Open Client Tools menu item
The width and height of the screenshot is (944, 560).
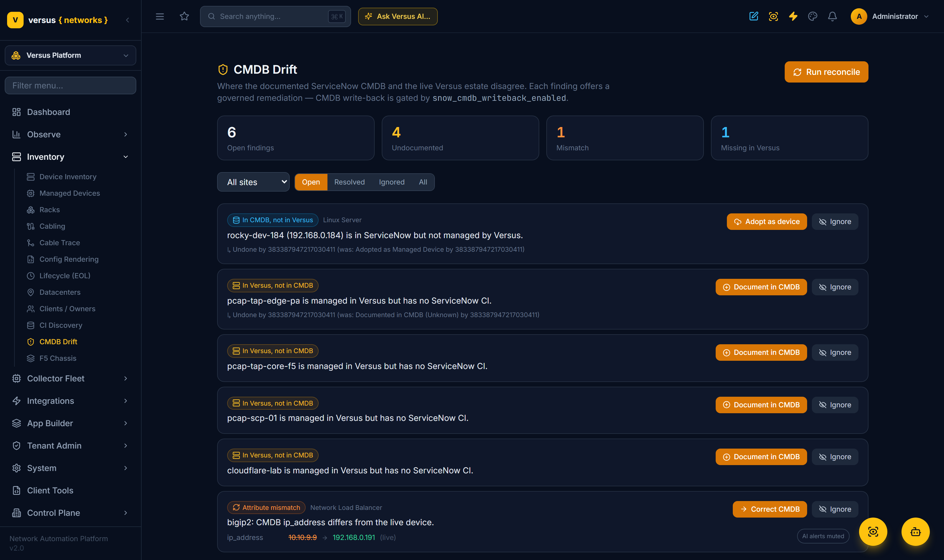(70, 490)
